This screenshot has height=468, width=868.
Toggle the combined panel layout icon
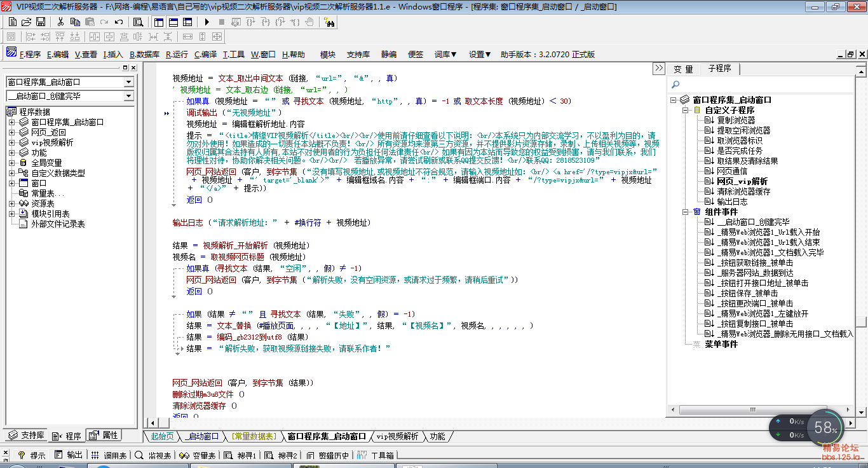point(187,22)
